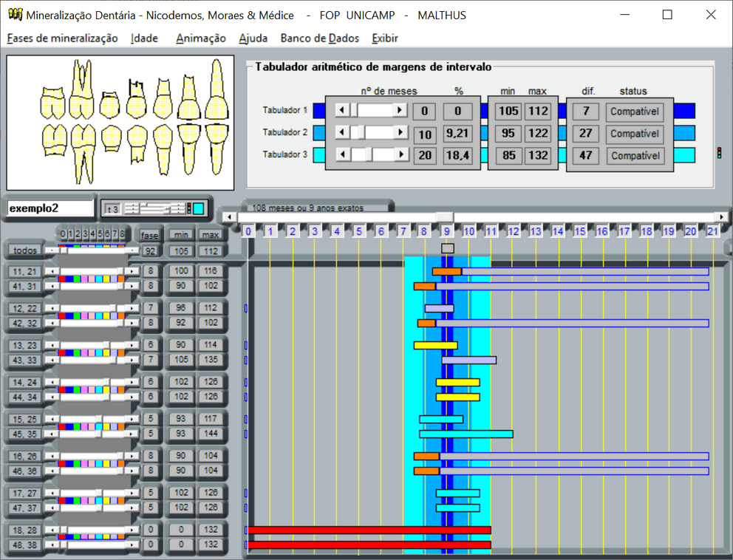Image resolution: width=733 pixels, height=560 pixels.
Task: Click the Tabulador 1 slider thumb
Action: pos(353,110)
